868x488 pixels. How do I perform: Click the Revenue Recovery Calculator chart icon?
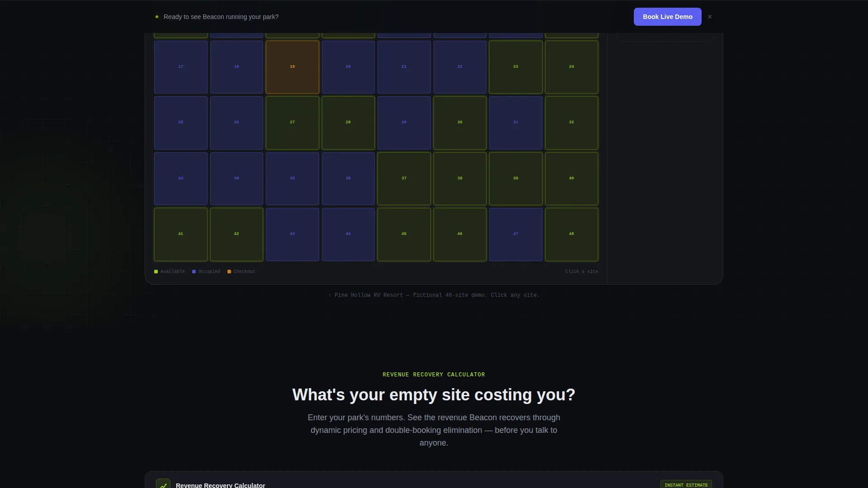click(163, 484)
